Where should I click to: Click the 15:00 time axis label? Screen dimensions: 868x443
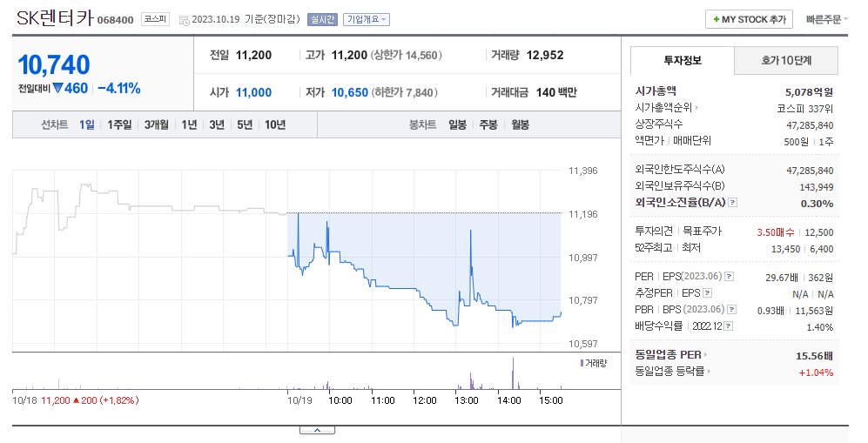coord(551,400)
